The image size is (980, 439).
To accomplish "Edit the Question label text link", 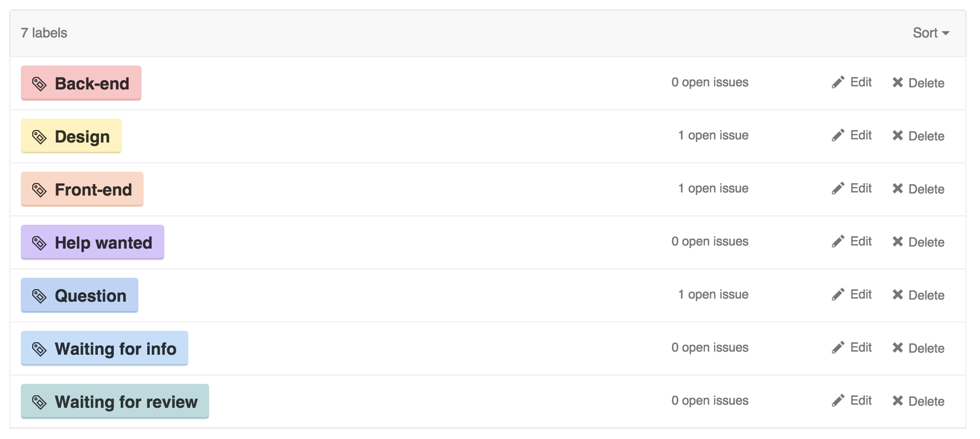I will pyautogui.click(x=861, y=295).
